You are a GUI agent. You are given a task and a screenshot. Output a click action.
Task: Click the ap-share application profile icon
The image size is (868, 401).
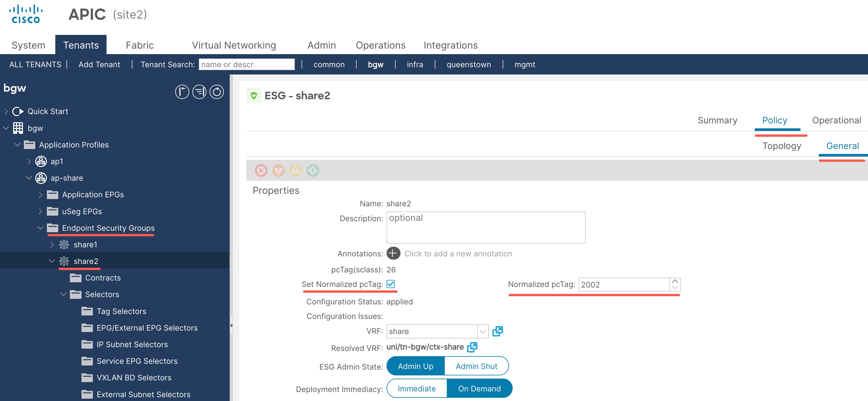click(41, 178)
